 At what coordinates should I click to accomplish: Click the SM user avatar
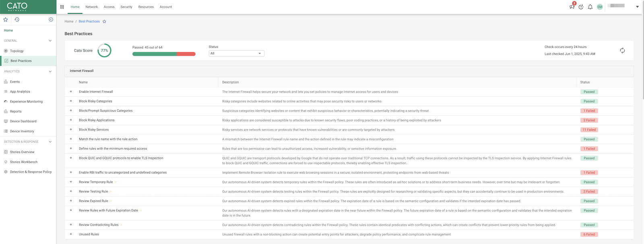pyautogui.click(x=600, y=7)
